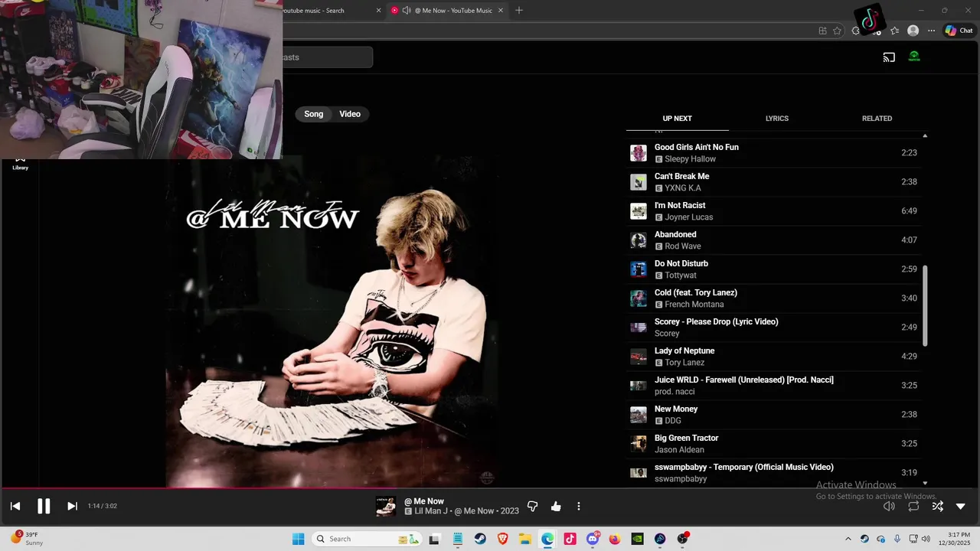Skip to the previous track

coord(15,506)
